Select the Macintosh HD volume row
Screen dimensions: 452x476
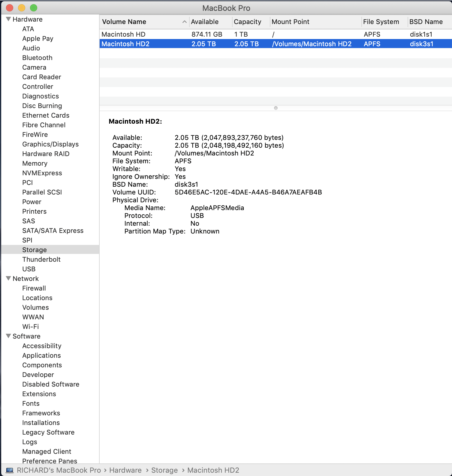[276, 34]
